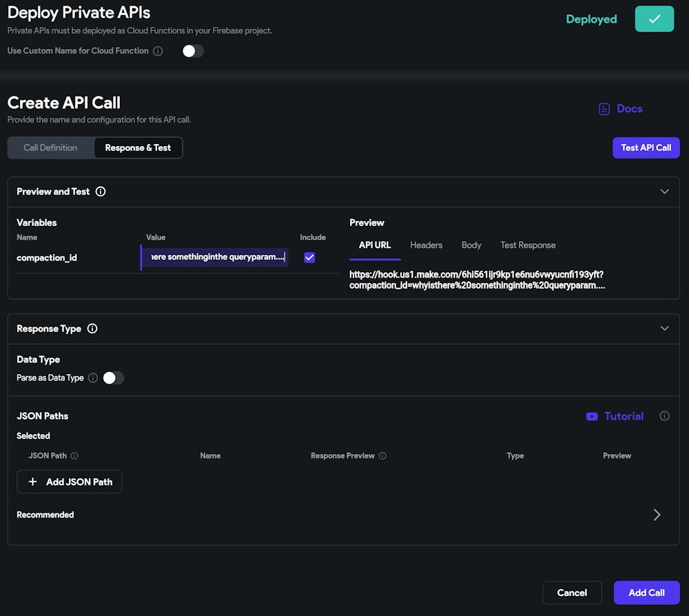The width and height of the screenshot is (689, 616).
Task: Click info icon next to Parse as Data Type
Action: click(x=93, y=378)
